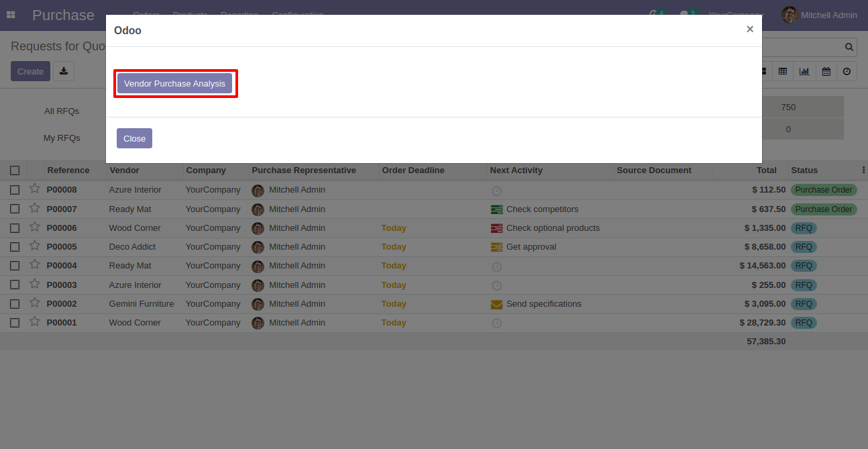Image resolution: width=868 pixels, height=449 pixels.
Task: Click the My RFQs dashboard label
Action: pos(62,138)
